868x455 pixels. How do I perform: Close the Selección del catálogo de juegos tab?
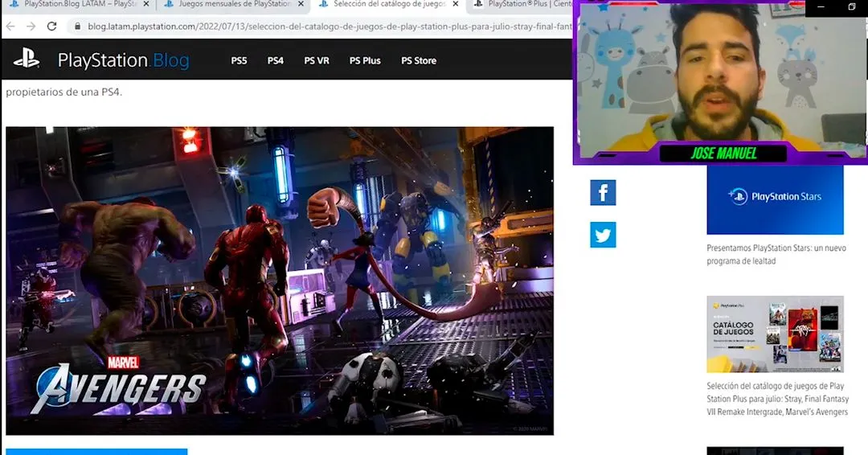click(x=455, y=4)
